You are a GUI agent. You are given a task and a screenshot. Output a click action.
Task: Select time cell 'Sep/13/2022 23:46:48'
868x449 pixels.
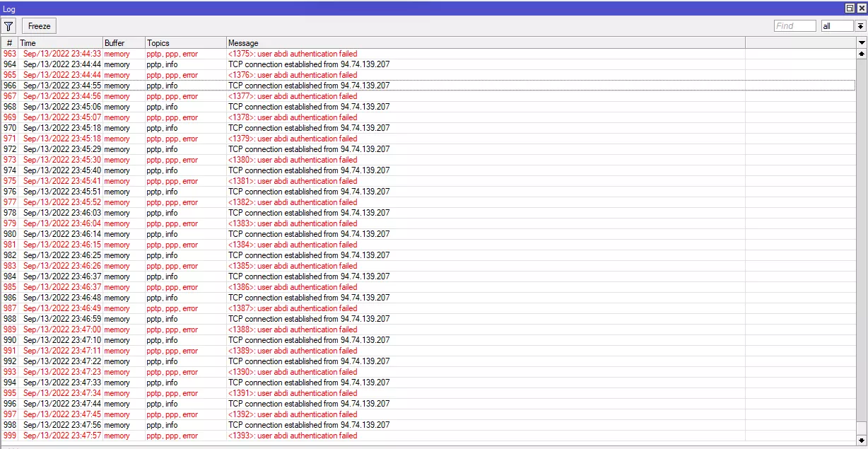point(62,298)
